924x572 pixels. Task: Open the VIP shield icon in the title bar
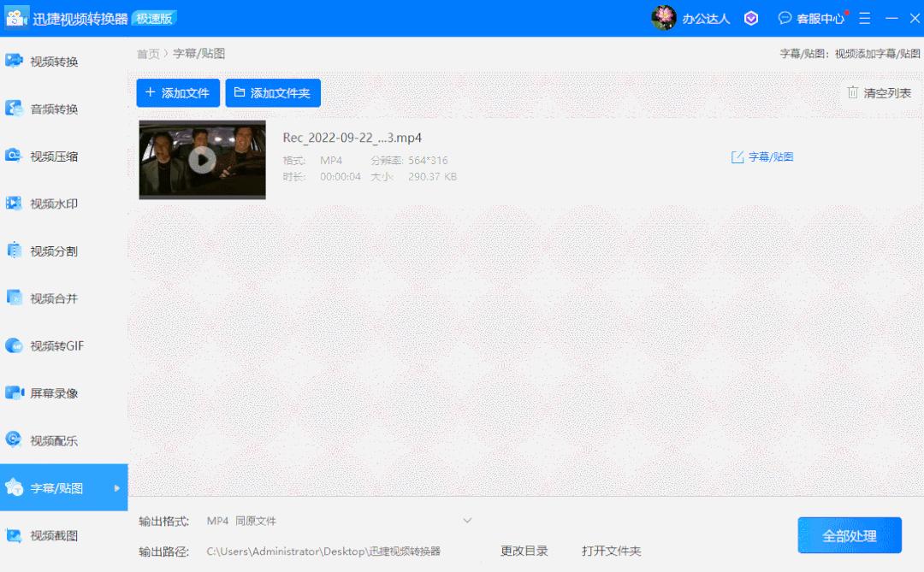click(x=750, y=17)
